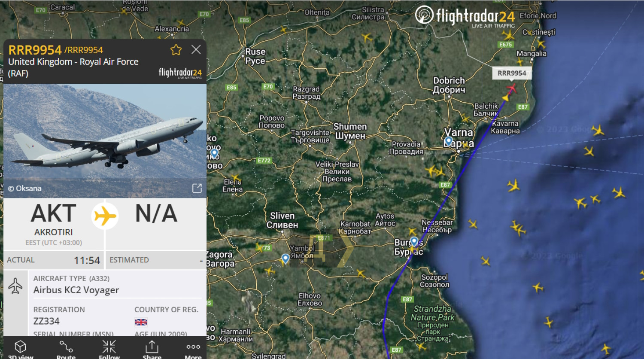Click the RRR9954 callsign label on map
Screen dimensions: 644x359
(512, 73)
